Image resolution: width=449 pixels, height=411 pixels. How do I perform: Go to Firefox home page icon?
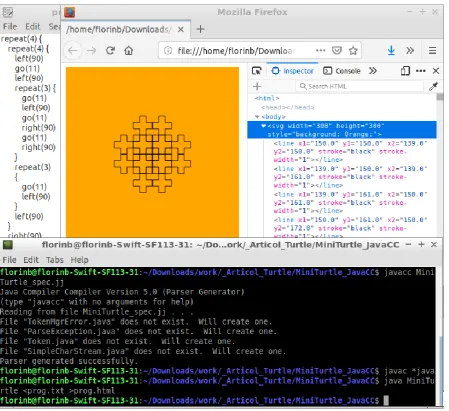tap(129, 51)
